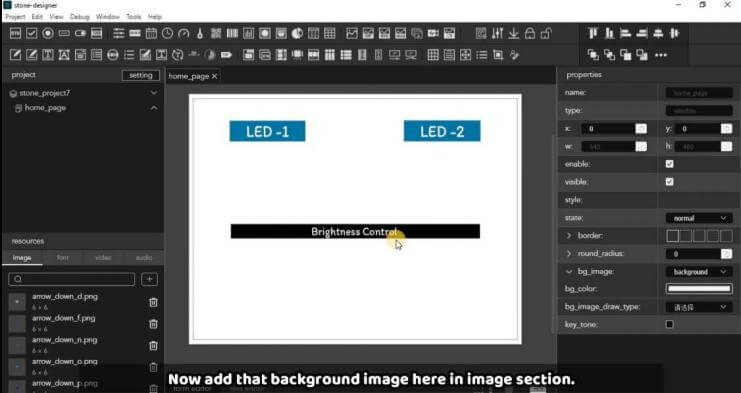Image resolution: width=741 pixels, height=393 pixels.
Task: Expand the border property row
Action: (x=569, y=235)
